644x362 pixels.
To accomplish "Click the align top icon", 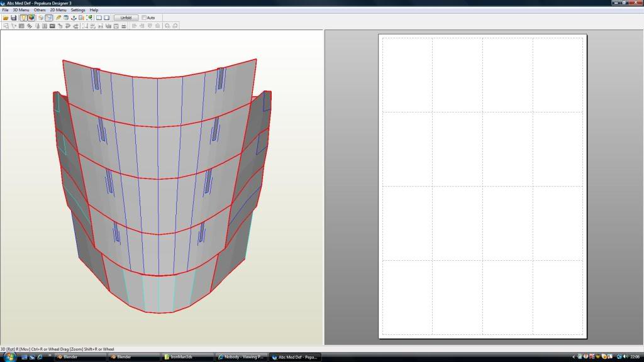I will 150,26.
